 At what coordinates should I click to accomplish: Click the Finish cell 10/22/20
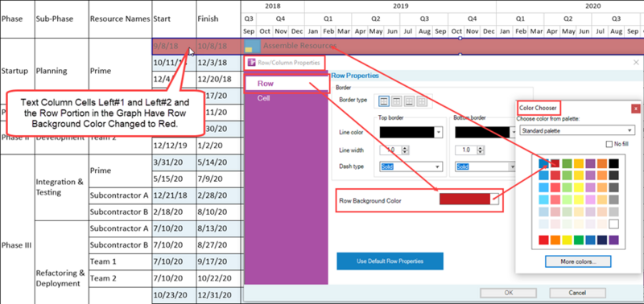click(218, 278)
